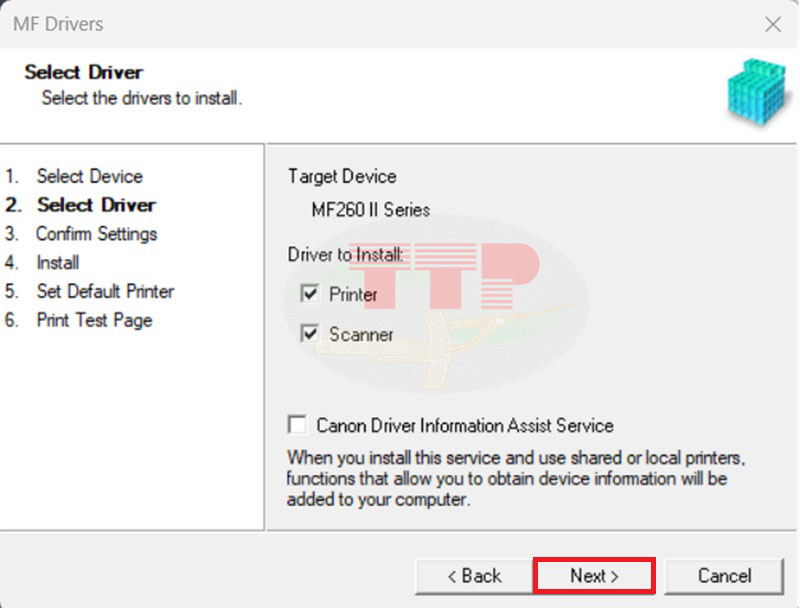Viewport: 800px width, 608px height.
Task: Select the bold Select Driver step
Action: pos(96,205)
